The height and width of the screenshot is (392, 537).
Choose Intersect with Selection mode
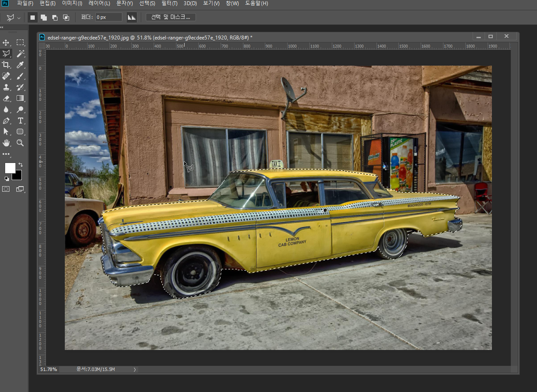pos(66,18)
